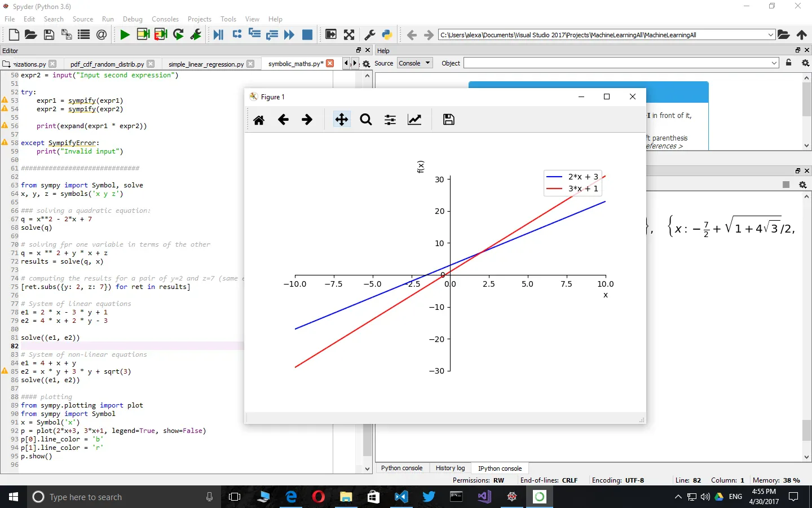Activate Zoom magnifier tool in Figure 1

[x=366, y=120]
